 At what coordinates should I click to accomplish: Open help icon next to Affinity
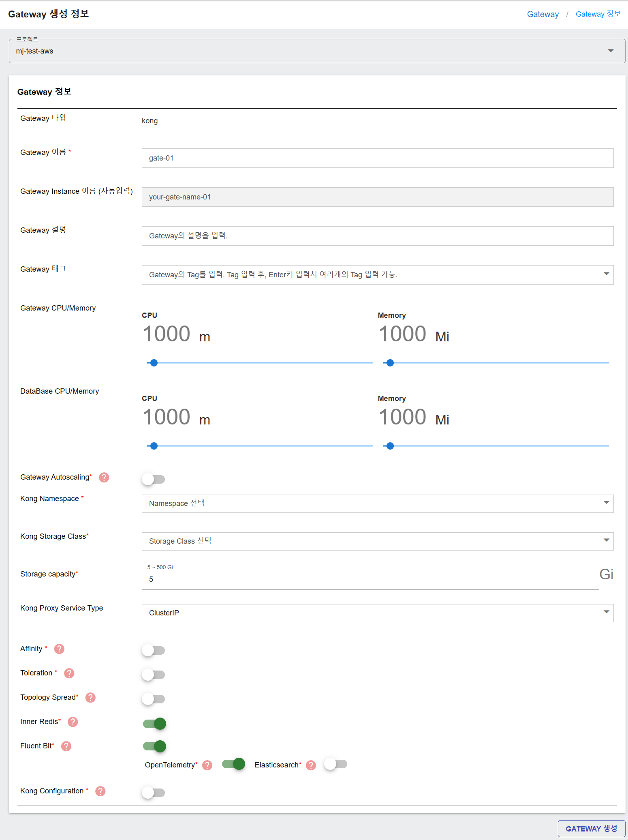point(59,649)
